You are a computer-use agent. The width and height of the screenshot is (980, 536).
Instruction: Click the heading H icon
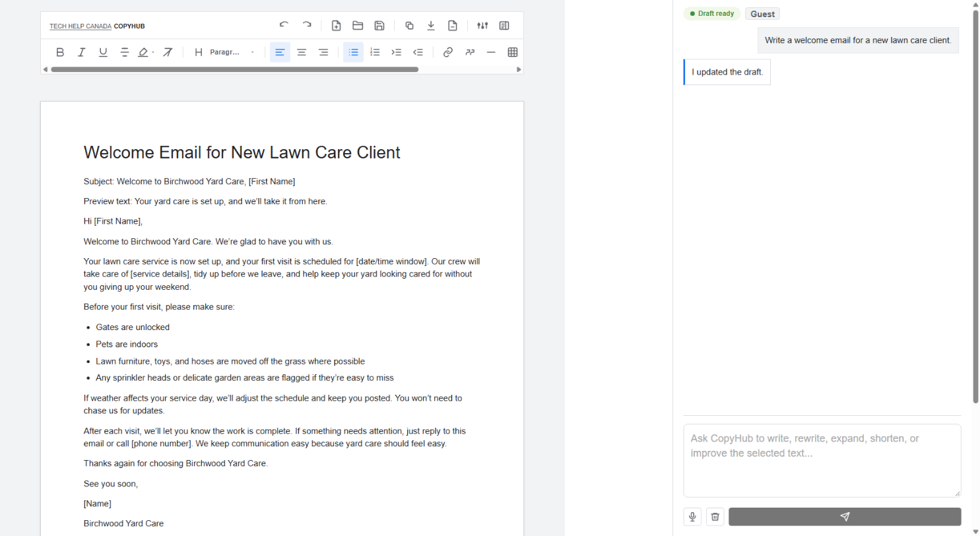coord(198,52)
